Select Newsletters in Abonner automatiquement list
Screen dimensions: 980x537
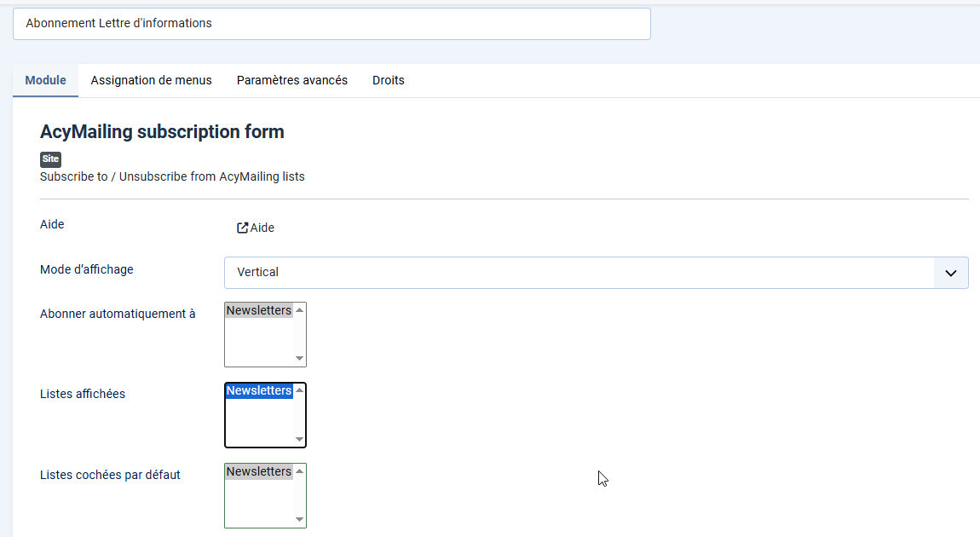(x=259, y=311)
